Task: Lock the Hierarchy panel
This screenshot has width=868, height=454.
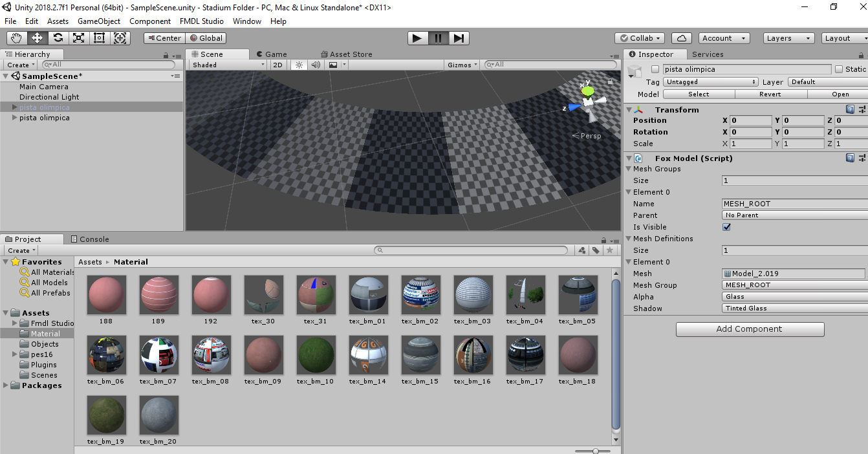Action: tap(167, 55)
